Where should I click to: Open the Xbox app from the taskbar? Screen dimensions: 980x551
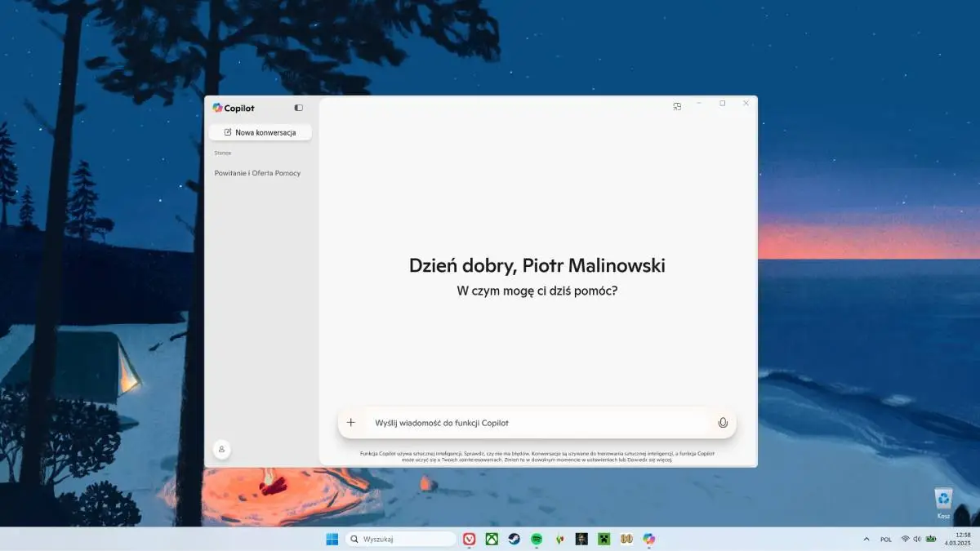coord(491,539)
